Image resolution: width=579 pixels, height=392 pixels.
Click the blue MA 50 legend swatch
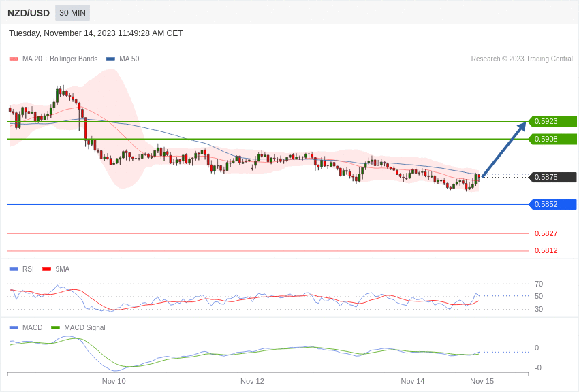110,59
